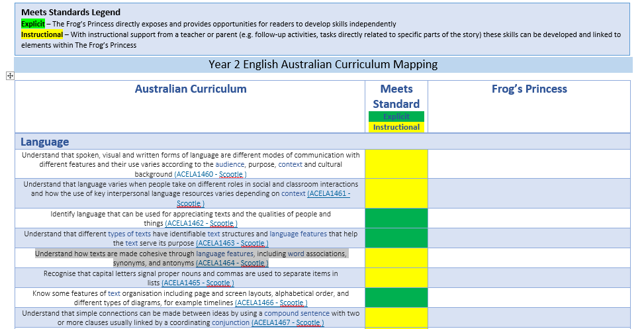Click the 'Meets Standards Legend' heading
The height and width of the screenshot is (329, 644).
71,13
